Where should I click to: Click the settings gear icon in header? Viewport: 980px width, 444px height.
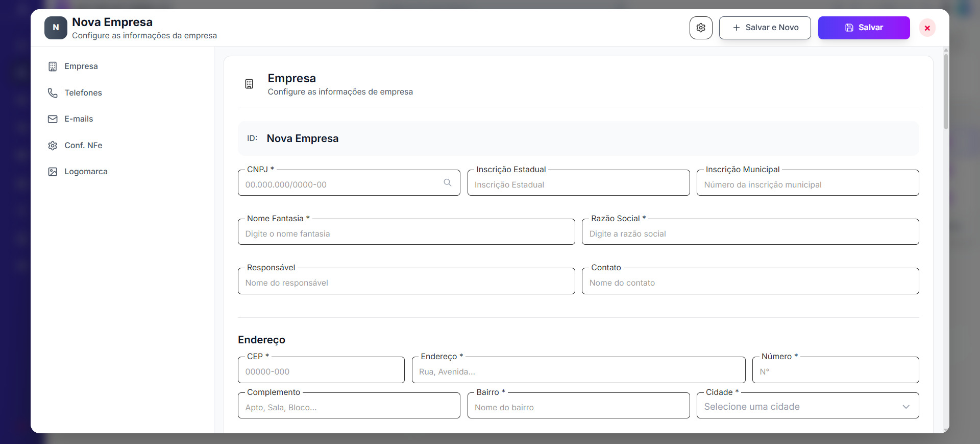point(701,28)
